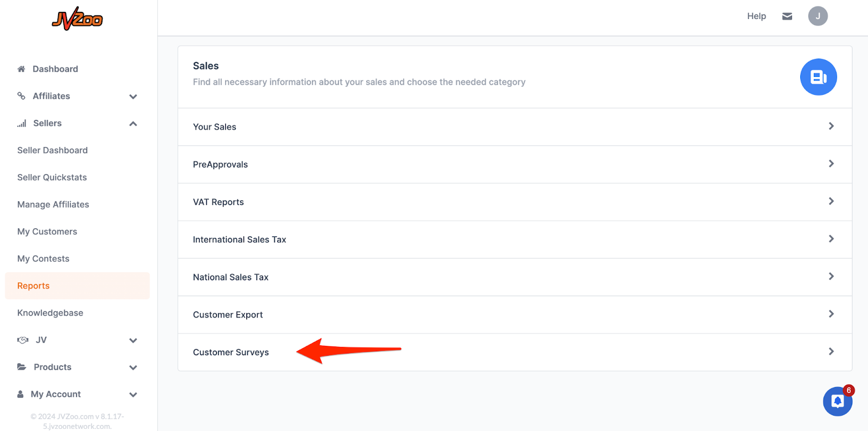This screenshot has width=868, height=431.
Task: Click the user avatar J icon
Action: (x=818, y=16)
